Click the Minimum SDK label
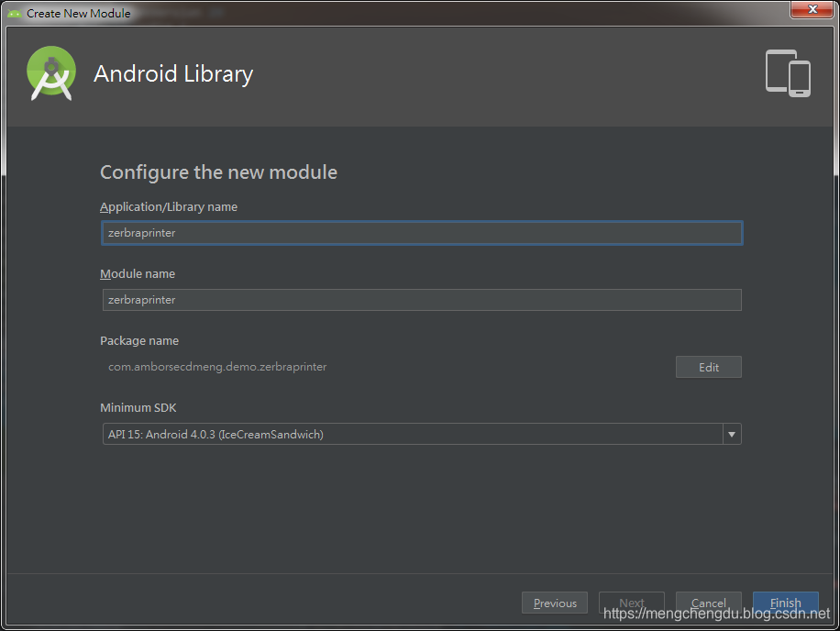Image resolution: width=840 pixels, height=631 pixels. pos(138,407)
